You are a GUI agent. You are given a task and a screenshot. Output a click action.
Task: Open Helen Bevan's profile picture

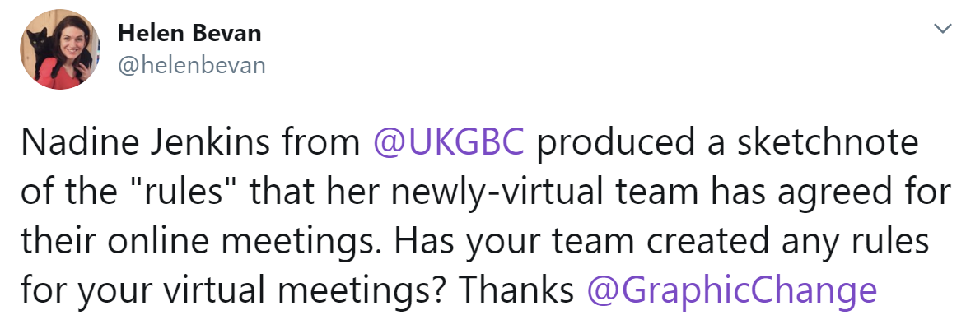60,49
